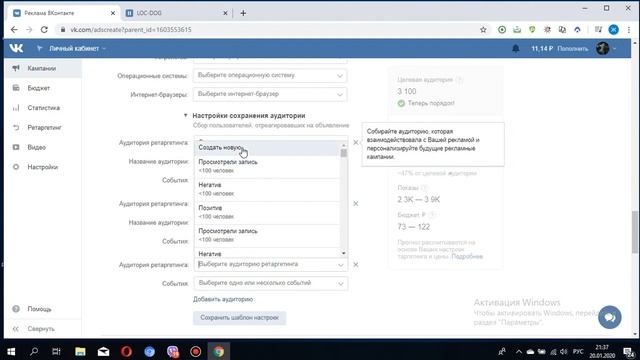The image size is (640, 360).
Task: Open Кампании in sidebar
Action: 42,68
